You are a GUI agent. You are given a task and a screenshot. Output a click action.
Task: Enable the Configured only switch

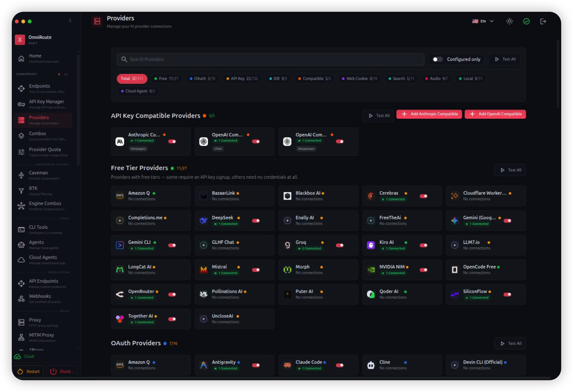click(437, 59)
